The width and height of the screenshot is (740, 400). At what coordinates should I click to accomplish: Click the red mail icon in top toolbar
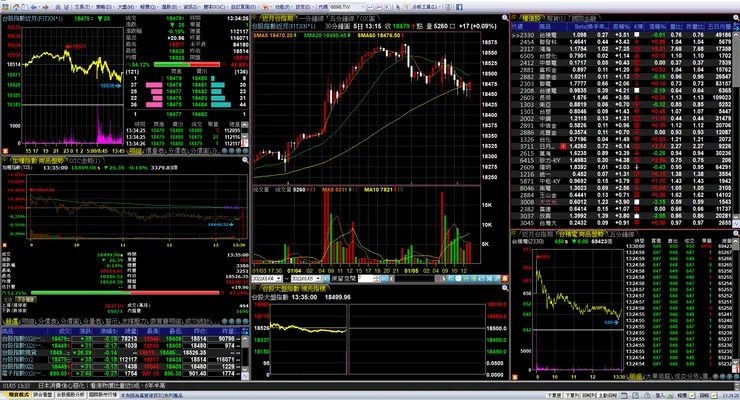pos(265,7)
